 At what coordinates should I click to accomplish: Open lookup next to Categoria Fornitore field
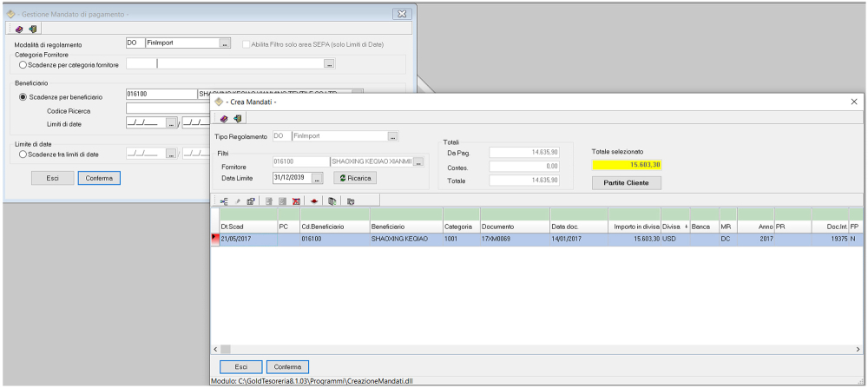point(329,63)
